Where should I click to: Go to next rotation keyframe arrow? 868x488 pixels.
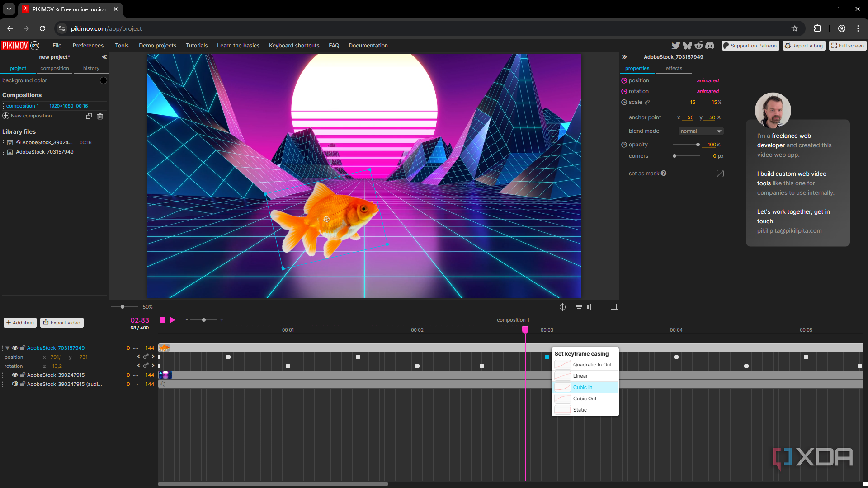click(153, 366)
